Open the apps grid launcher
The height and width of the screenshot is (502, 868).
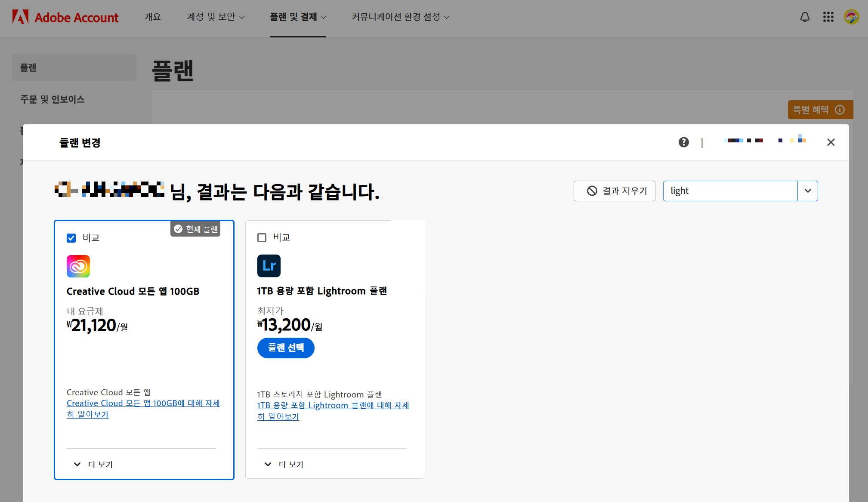click(x=828, y=17)
